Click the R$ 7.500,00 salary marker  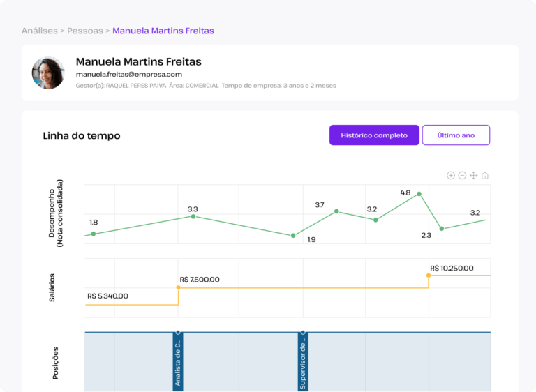178,288
